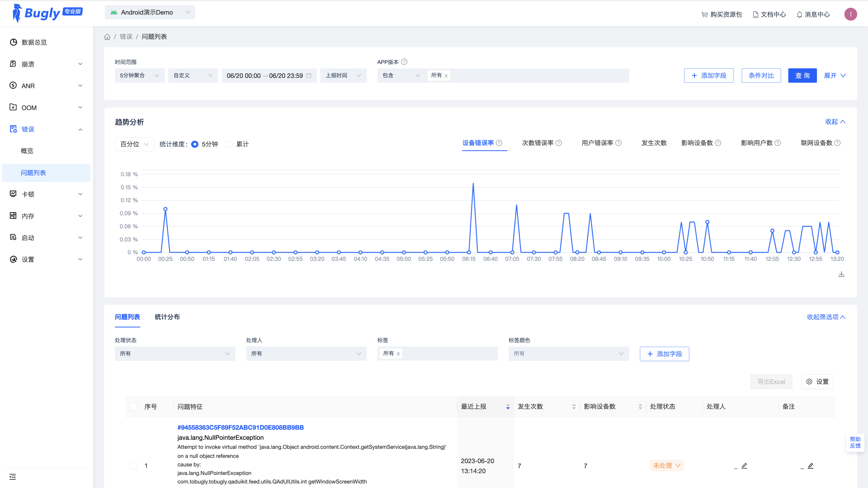Download the trend chart data
The width and height of the screenshot is (868, 488).
point(841,274)
